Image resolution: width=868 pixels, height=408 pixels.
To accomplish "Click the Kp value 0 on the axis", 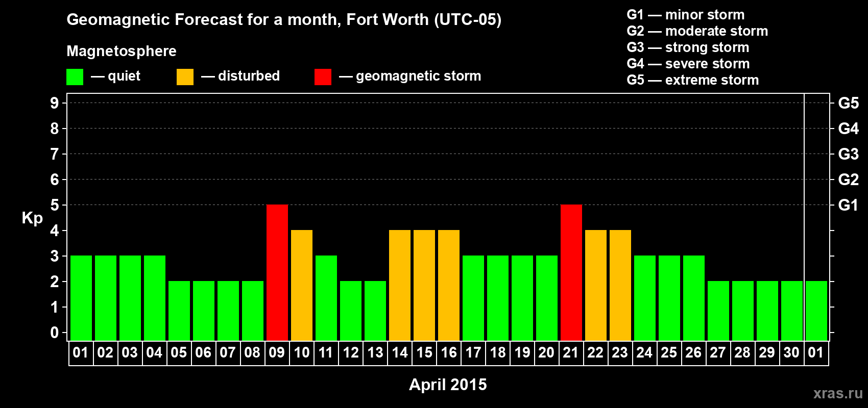I will tap(55, 333).
